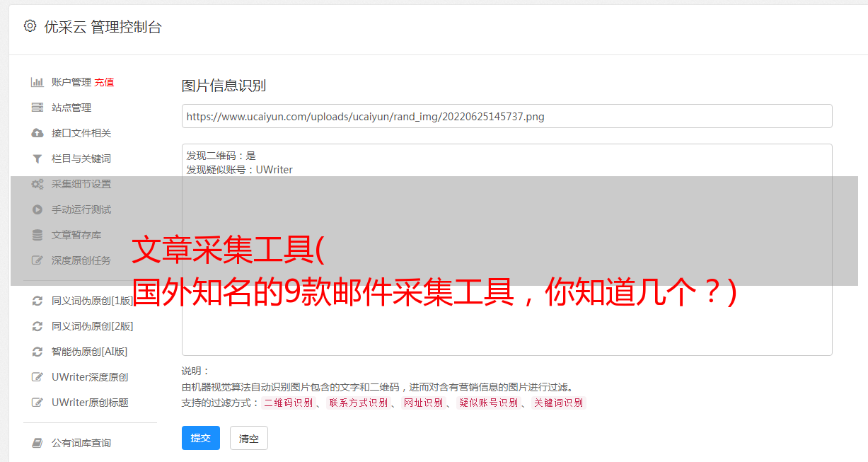Click the recognition result text area
This screenshot has width=868, height=462.
507,249
